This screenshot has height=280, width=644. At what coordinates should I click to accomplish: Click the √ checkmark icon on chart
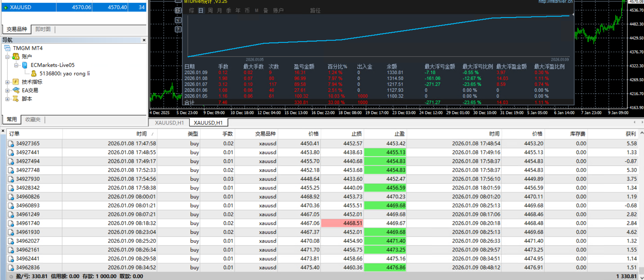tap(178, 20)
